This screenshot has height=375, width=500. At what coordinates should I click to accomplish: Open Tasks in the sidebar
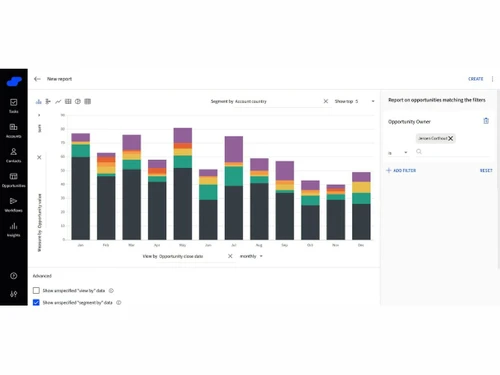(x=14, y=106)
